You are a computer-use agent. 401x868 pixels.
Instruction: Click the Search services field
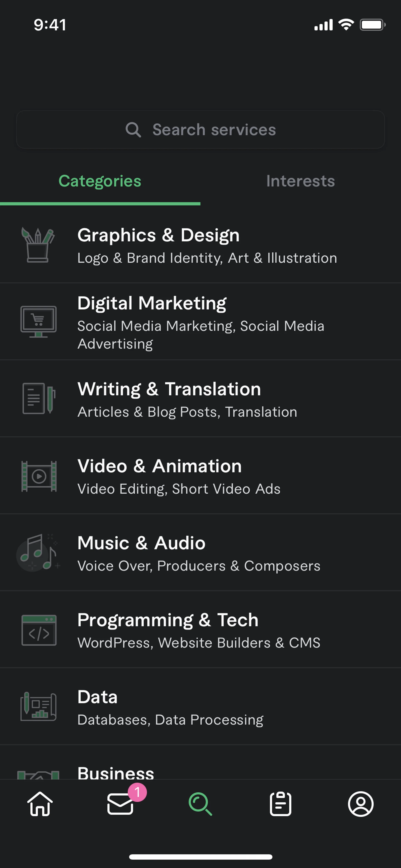200,130
